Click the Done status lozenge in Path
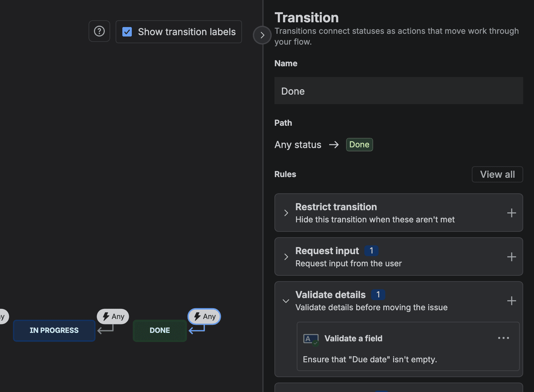The image size is (534, 392). [x=359, y=145]
